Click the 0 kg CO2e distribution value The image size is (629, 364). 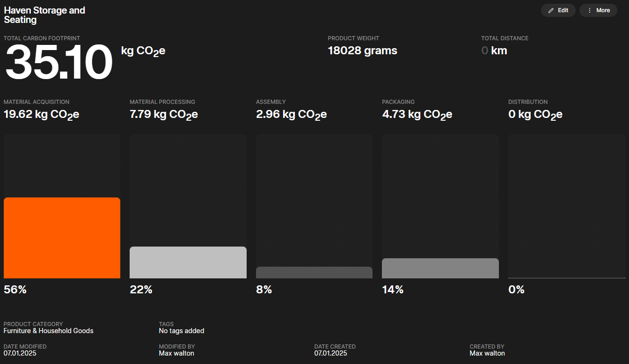pyautogui.click(x=535, y=115)
